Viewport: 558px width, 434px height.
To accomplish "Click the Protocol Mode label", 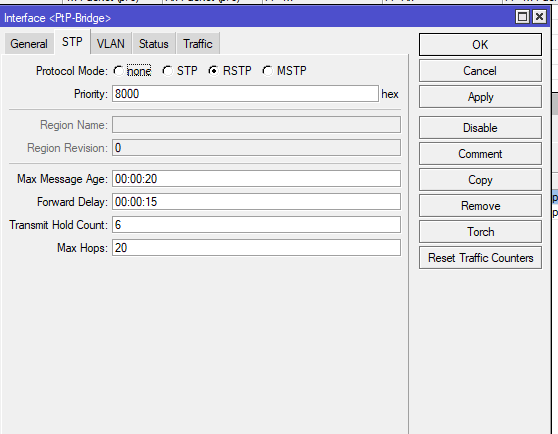I will pos(71,71).
